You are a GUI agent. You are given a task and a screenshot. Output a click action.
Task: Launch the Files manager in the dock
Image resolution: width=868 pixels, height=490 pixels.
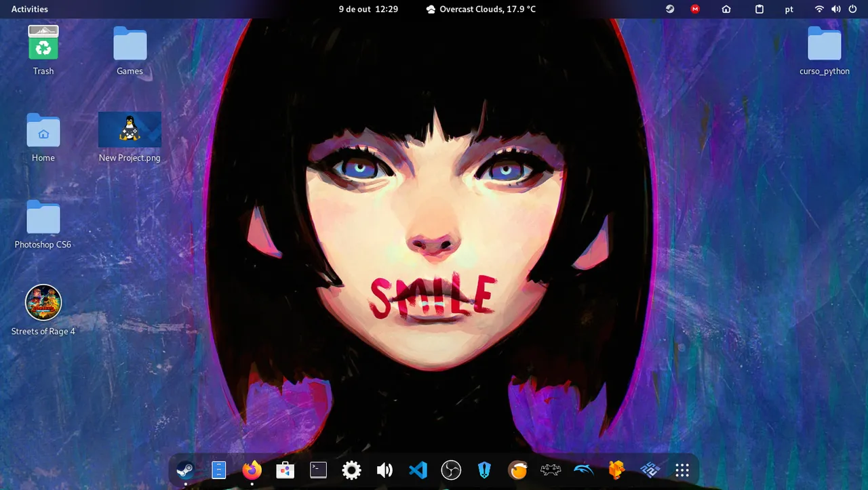pyautogui.click(x=218, y=470)
